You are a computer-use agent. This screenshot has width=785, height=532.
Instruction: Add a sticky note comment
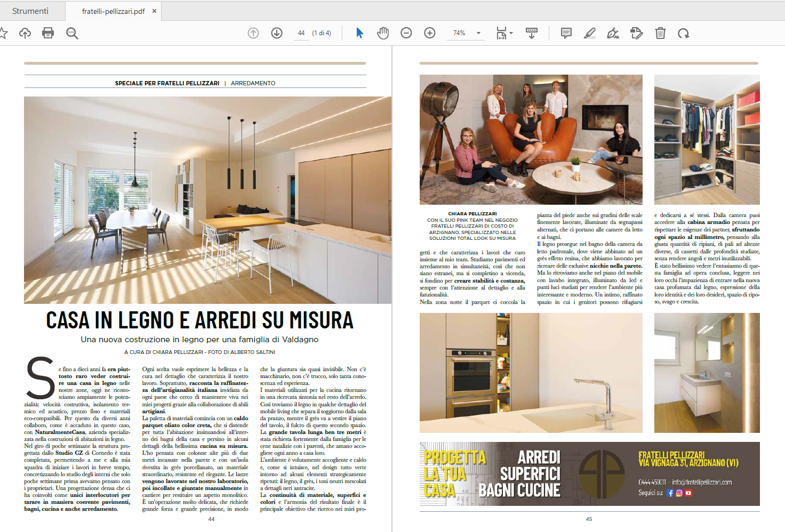[566, 33]
